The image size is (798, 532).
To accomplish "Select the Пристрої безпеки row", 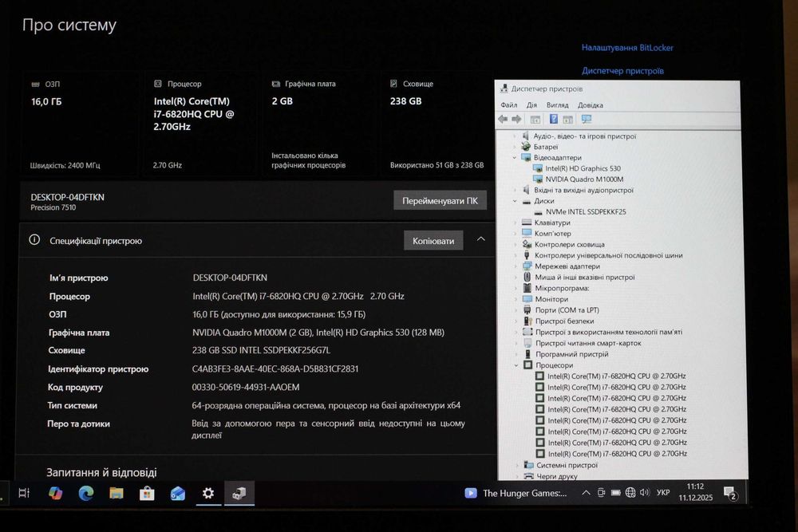I will 564,321.
